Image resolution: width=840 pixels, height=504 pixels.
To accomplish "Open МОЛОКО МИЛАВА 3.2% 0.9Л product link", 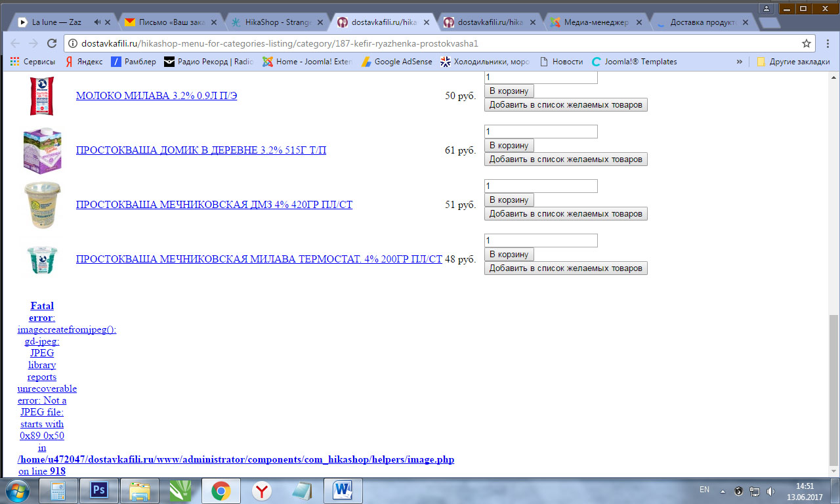I will [157, 96].
